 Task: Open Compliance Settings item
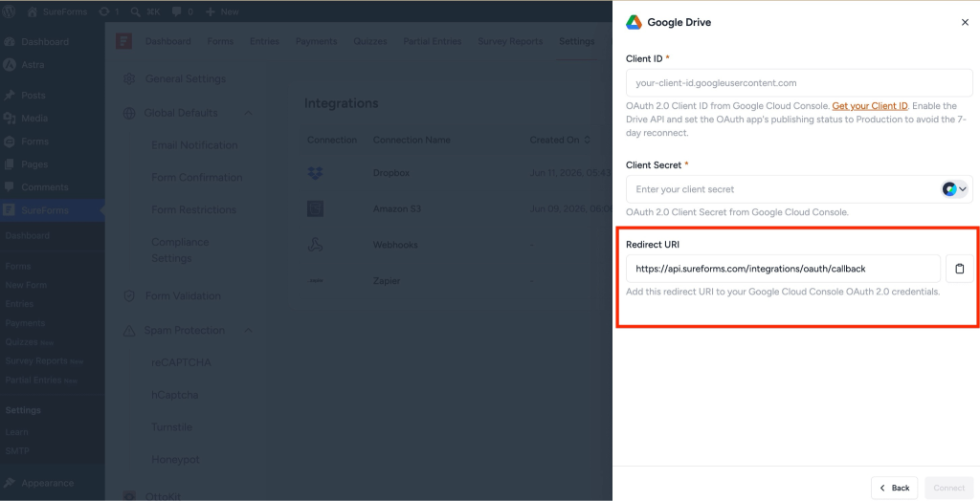[x=180, y=250]
